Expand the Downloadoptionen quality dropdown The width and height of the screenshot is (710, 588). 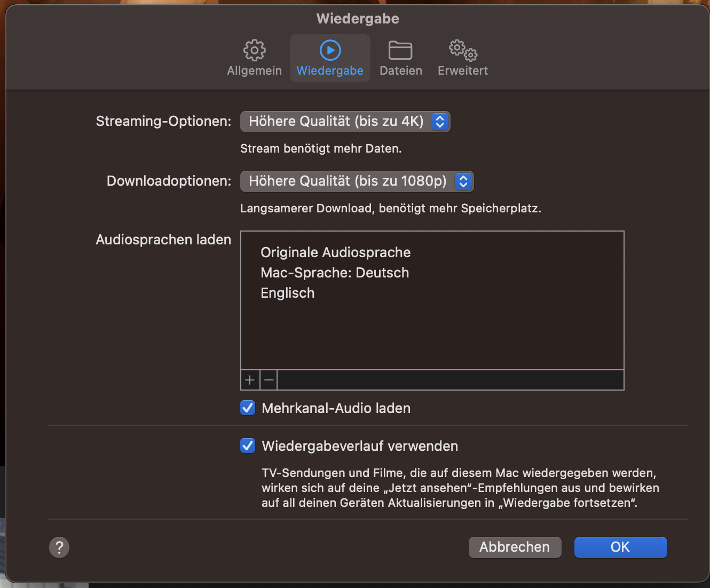pos(348,181)
